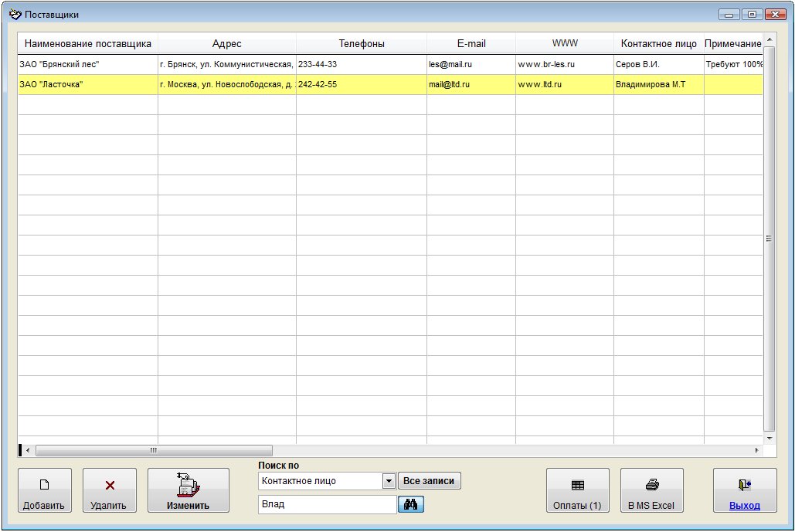Screen dimensions: 795x532
Task: Click the horizontal scrollbar right arrow
Action: point(756,450)
